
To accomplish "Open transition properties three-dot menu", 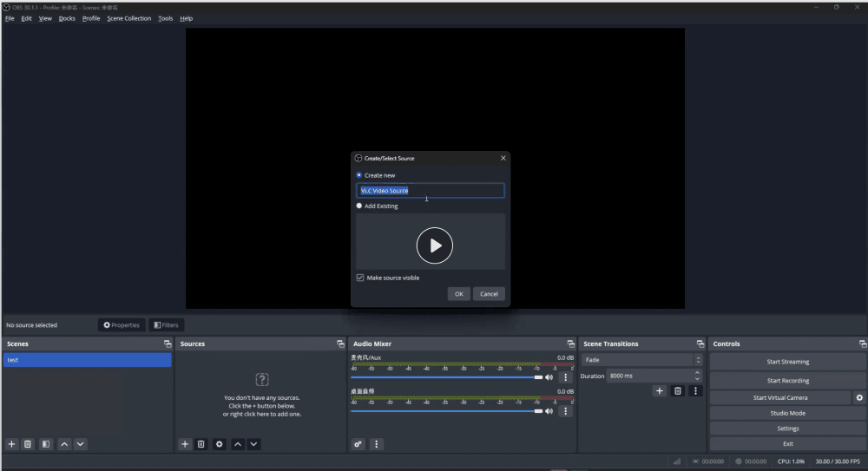I will point(696,390).
